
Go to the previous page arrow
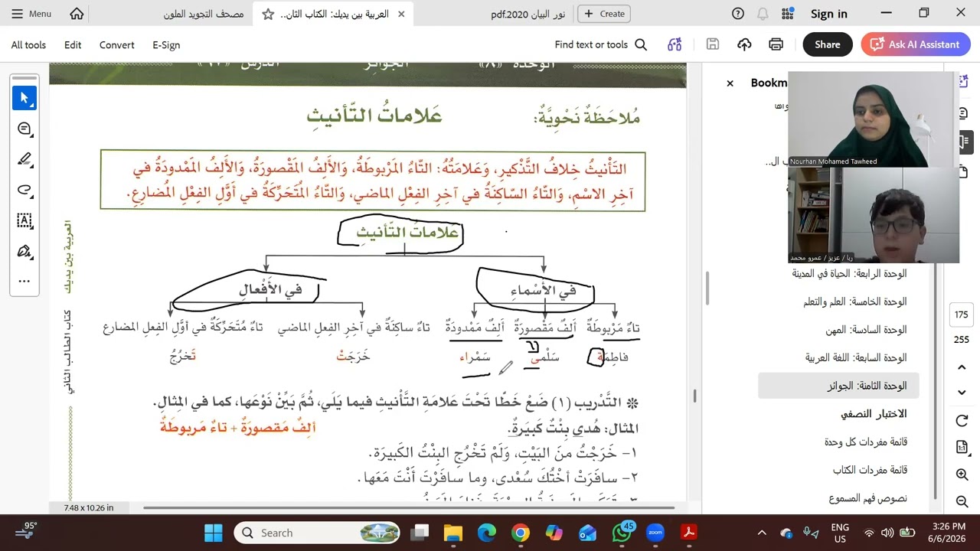point(962,368)
